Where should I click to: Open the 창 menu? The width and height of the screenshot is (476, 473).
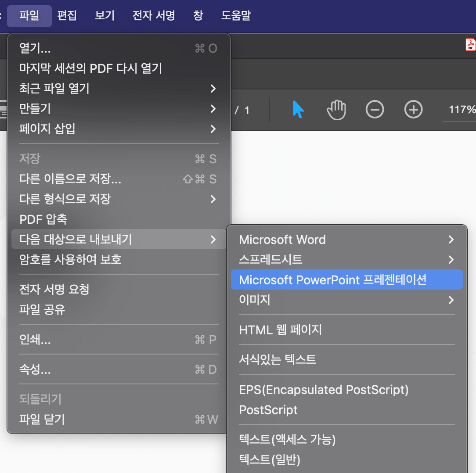pos(198,15)
